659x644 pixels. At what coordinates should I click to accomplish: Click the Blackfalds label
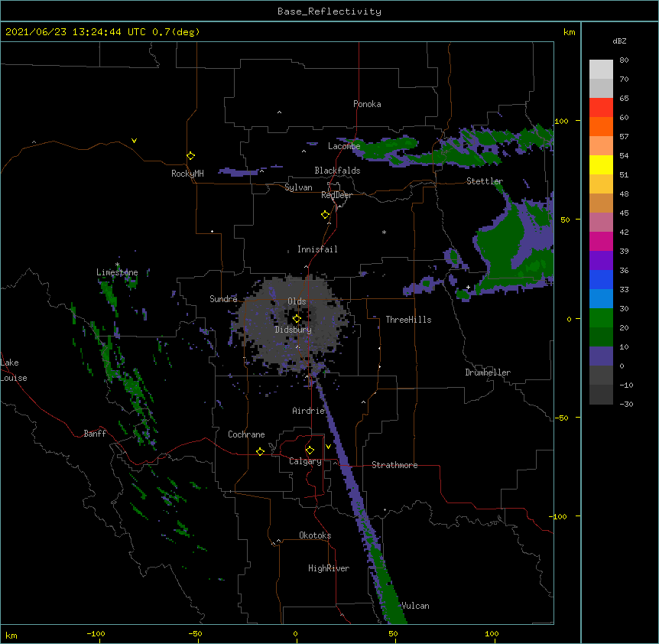point(337,171)
